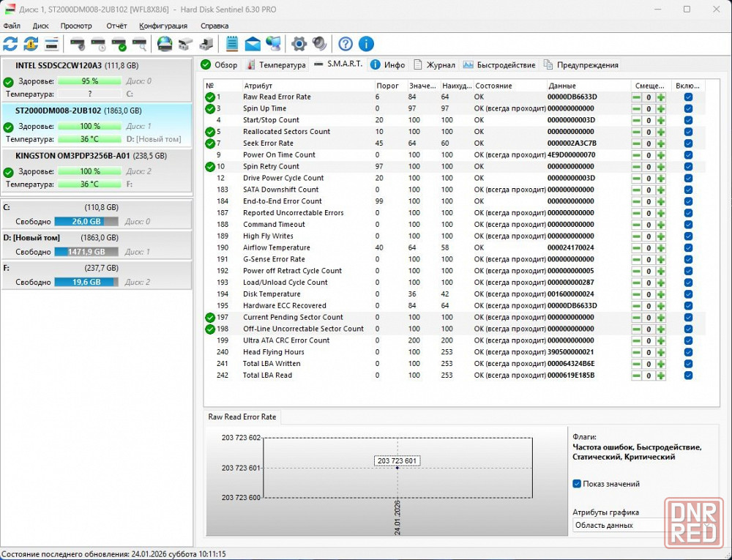Click the C: drive free space bar

pos(86,221)
